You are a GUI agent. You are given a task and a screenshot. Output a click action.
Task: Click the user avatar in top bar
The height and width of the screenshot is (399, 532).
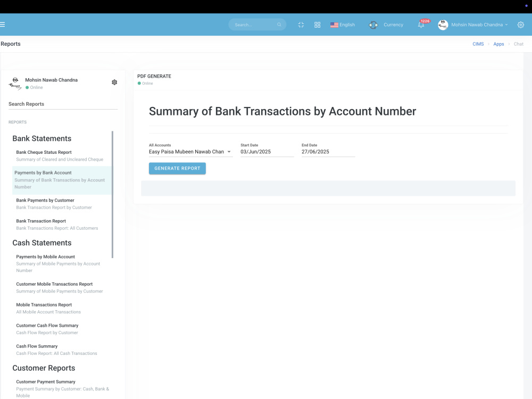443,25
